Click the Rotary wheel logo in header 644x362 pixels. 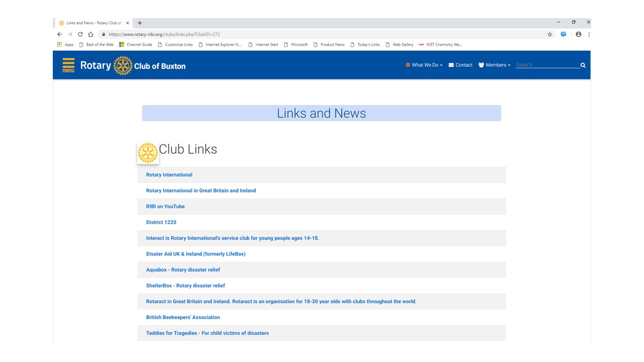(123, 66)
